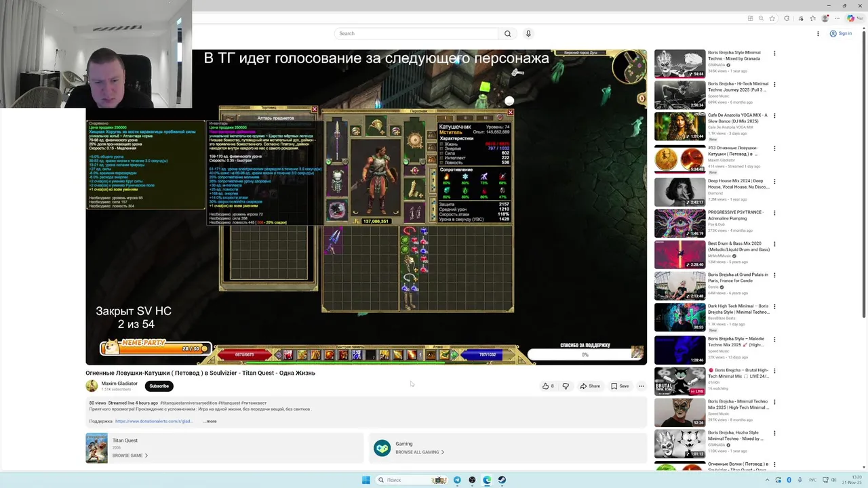
Task: Click the Sign in button
Action: click(841, 33)
